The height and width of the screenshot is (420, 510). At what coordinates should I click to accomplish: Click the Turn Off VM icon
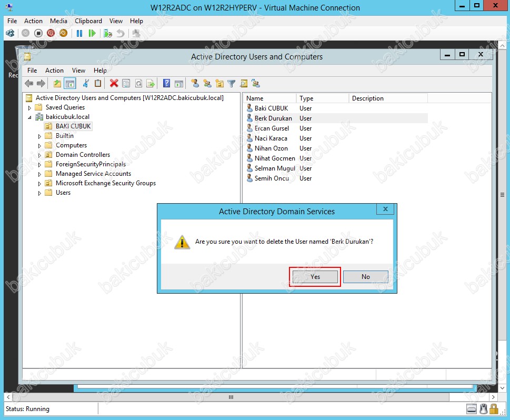coord(38,33)
